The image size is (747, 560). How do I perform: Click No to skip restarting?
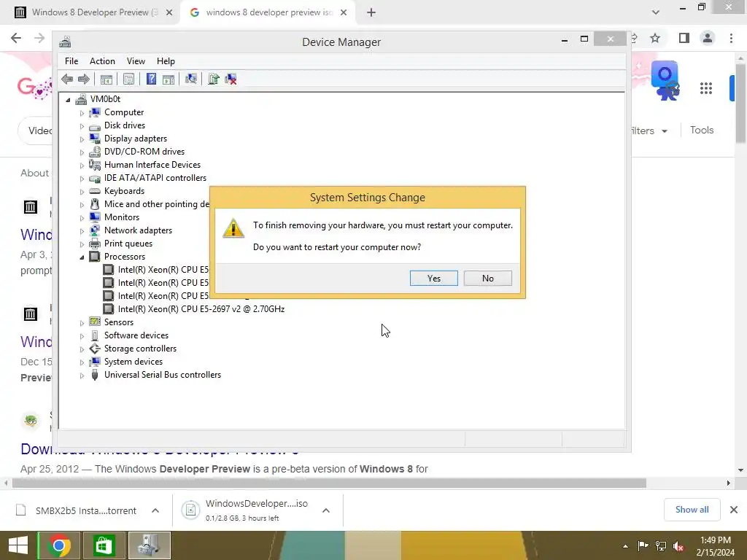(488, 278)
